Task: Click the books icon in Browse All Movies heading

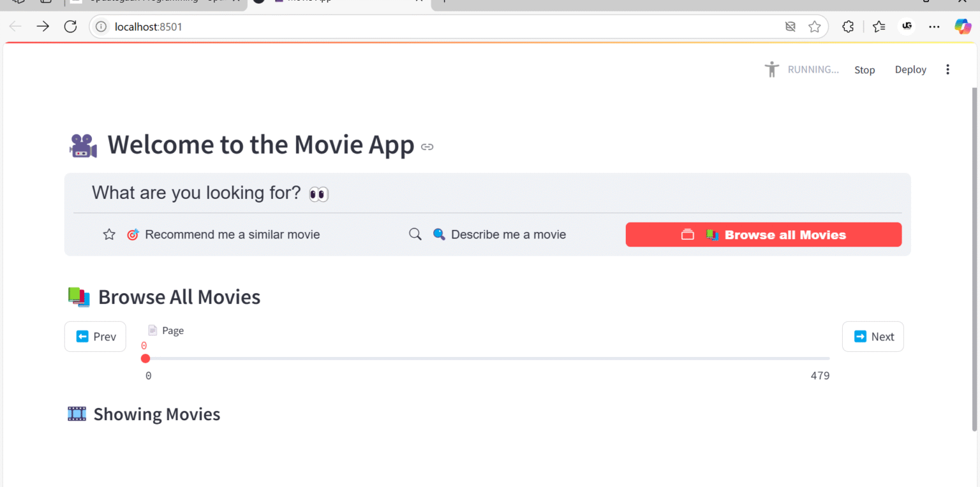Action: (78, 296)
